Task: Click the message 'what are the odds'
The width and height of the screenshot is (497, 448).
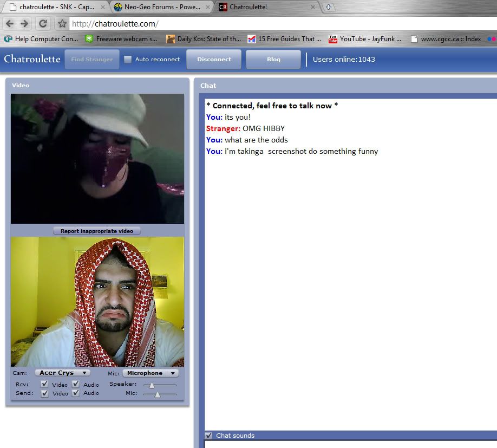Action: point(256,140)
